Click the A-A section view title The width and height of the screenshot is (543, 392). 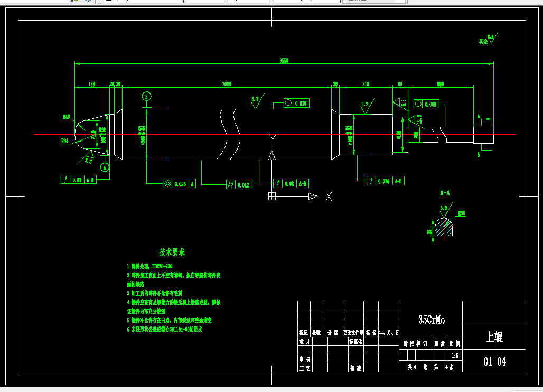pos(445,192)
